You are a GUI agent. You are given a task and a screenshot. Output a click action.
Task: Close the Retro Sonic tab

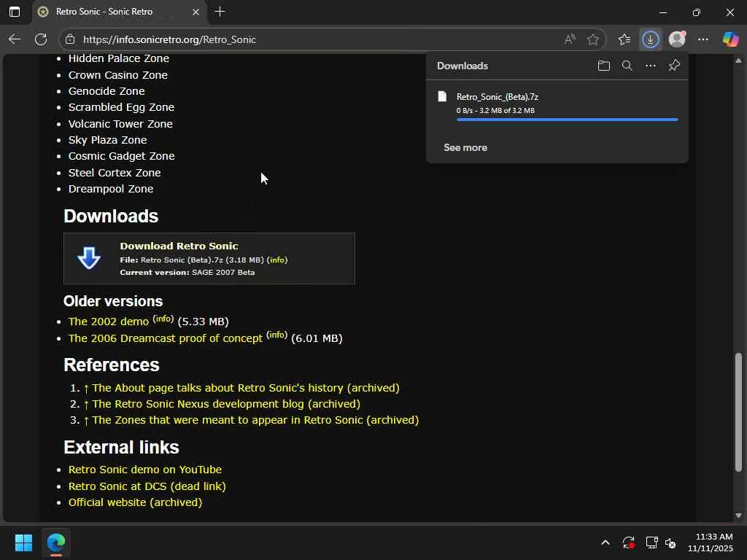click(x=196, y=12)
